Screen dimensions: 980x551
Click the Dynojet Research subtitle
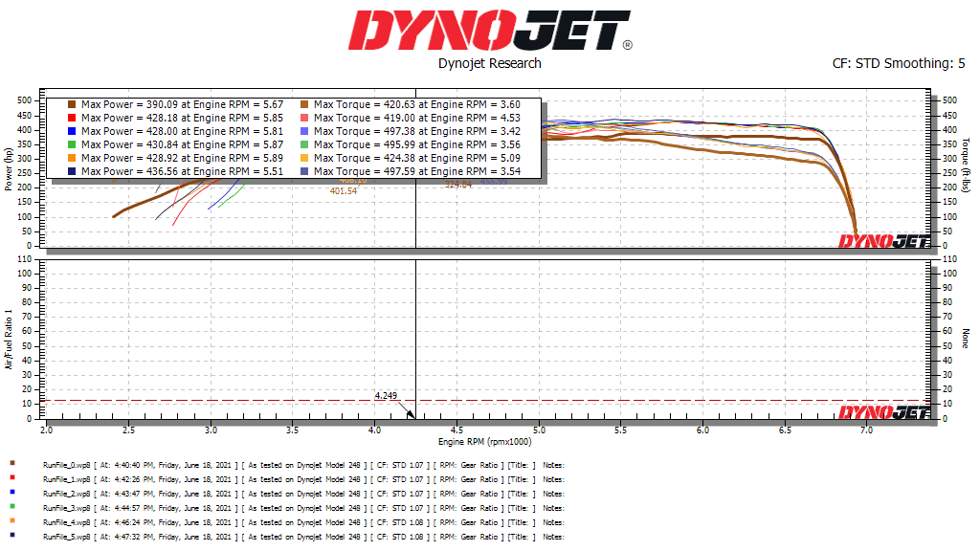point(489,64)
